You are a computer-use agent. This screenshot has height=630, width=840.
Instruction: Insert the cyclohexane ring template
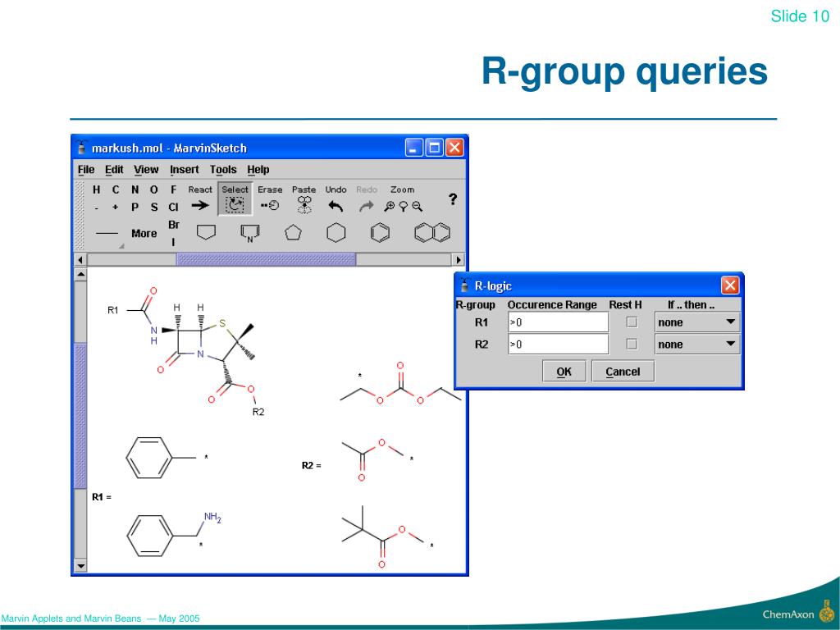pyautogui.click(x=336, y=233)
